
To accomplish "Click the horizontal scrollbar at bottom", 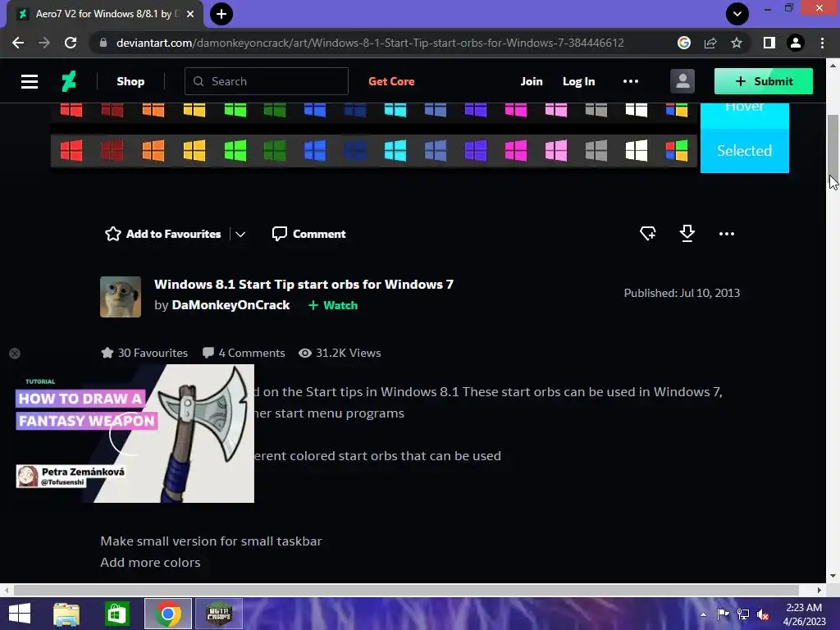I will pyautogui.click(x=406, y=590).
